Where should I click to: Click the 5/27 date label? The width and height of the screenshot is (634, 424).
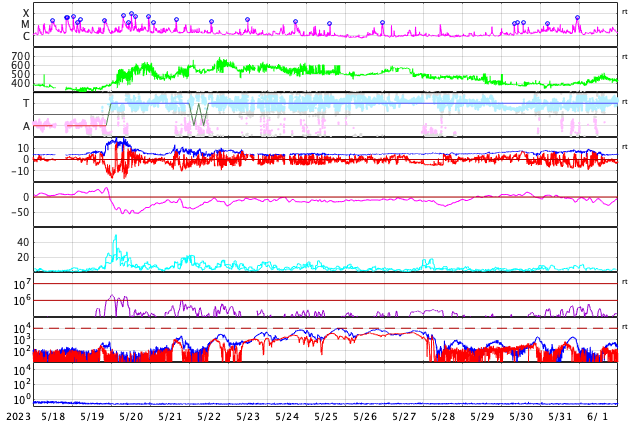[x=404, y=416]
